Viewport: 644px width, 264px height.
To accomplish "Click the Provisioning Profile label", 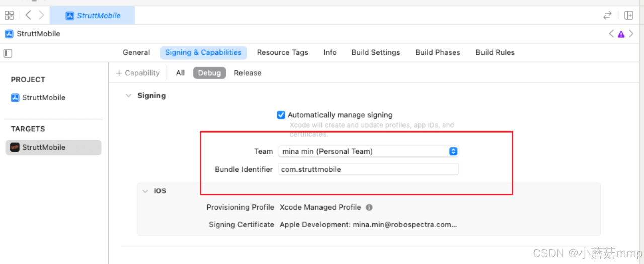I will [x=240, y=207].
